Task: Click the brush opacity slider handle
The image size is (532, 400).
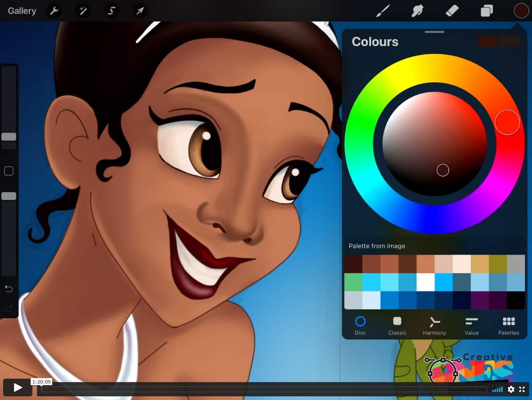Action: (x=9, y=196)
